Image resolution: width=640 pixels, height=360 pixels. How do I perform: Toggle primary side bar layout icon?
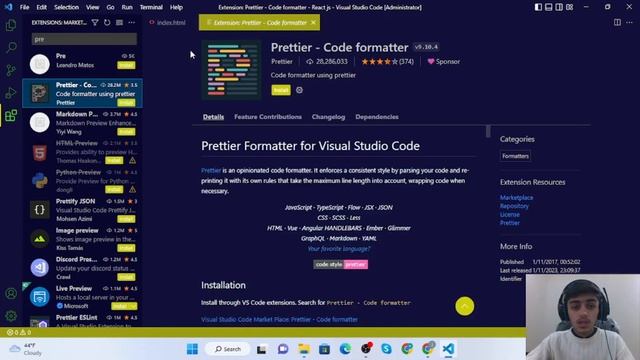538,7
